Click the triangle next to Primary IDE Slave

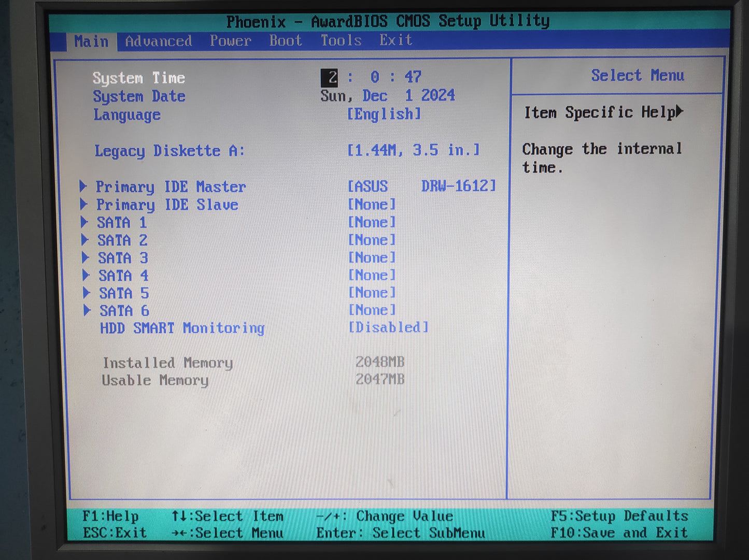pos(84,204)
